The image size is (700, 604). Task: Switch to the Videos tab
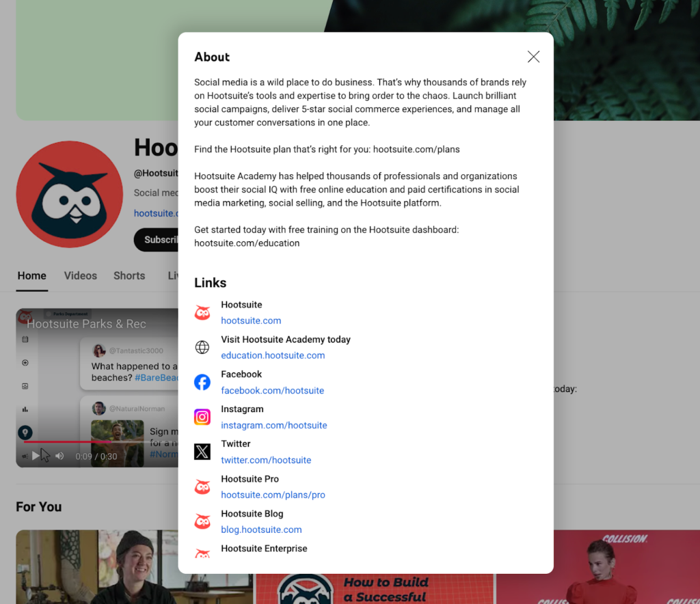[81, 275]
